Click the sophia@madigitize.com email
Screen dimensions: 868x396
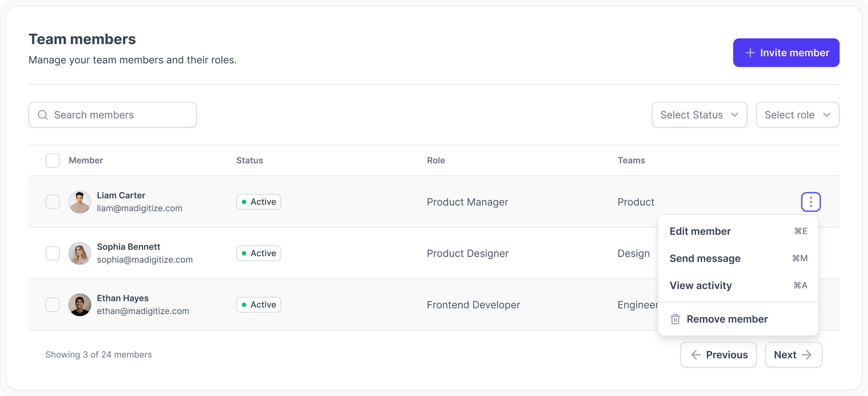(145, 259)
